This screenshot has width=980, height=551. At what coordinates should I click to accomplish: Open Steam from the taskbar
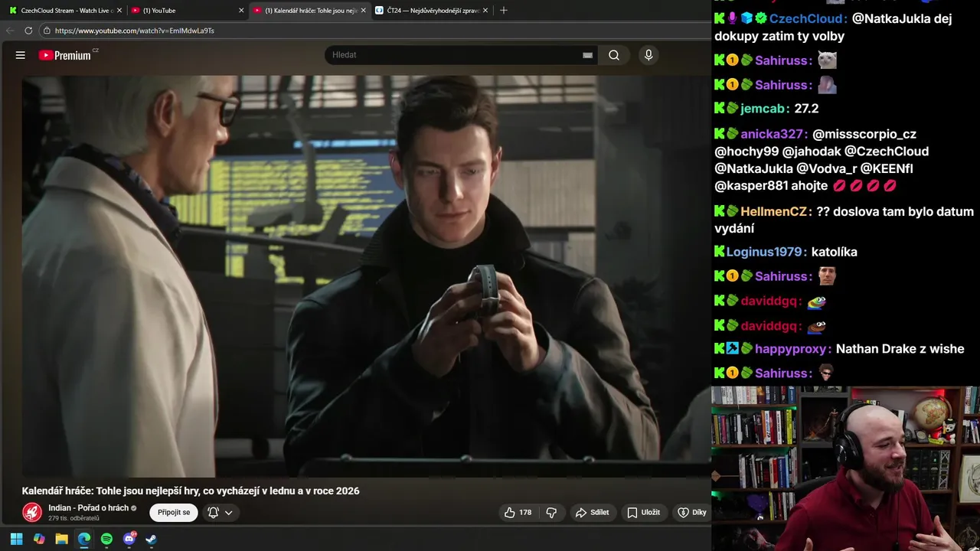(152, 539)
